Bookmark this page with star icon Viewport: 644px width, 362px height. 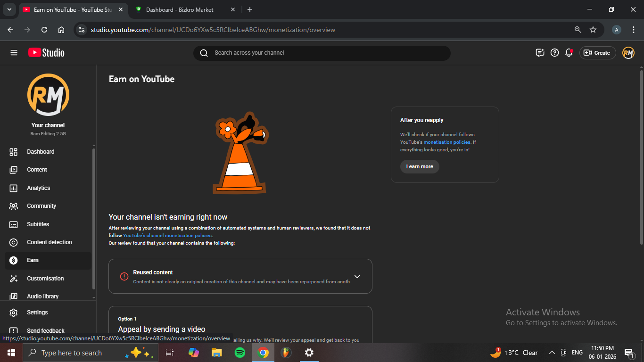pyautogui.click(x=593, y=30)
